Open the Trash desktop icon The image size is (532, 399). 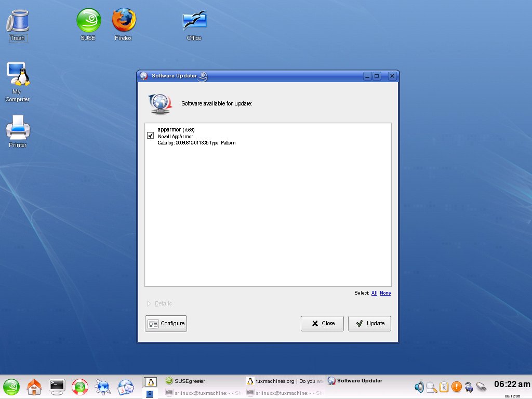click(17, 25)
